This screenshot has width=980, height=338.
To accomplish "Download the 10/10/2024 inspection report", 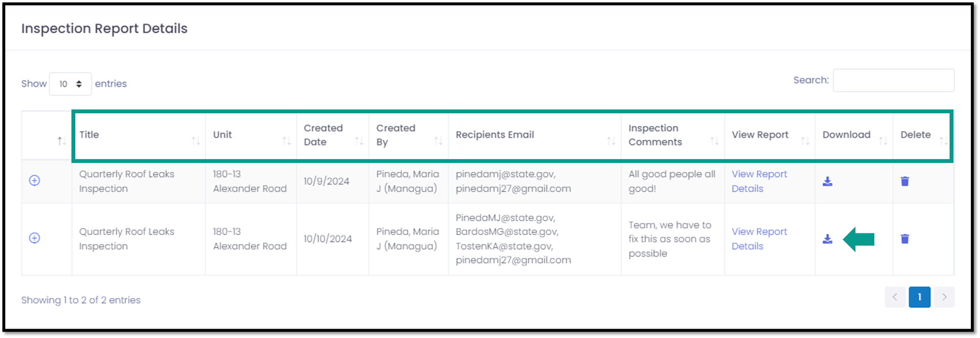I will pyautogui.click(x=827, y=239).
